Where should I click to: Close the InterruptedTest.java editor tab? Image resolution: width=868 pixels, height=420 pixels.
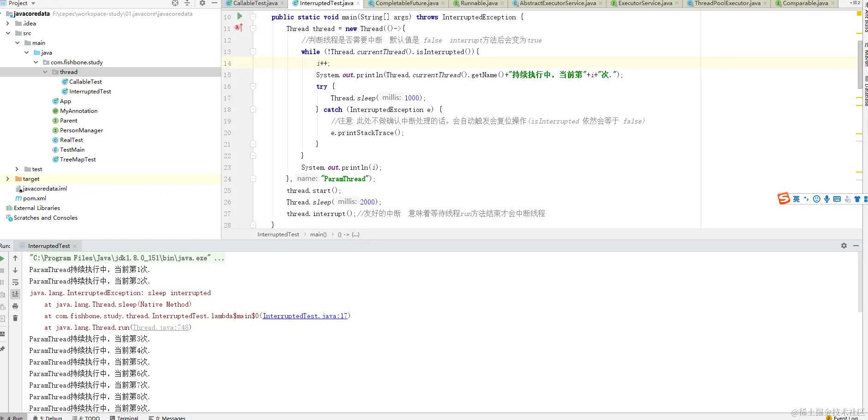pos(358,3)
